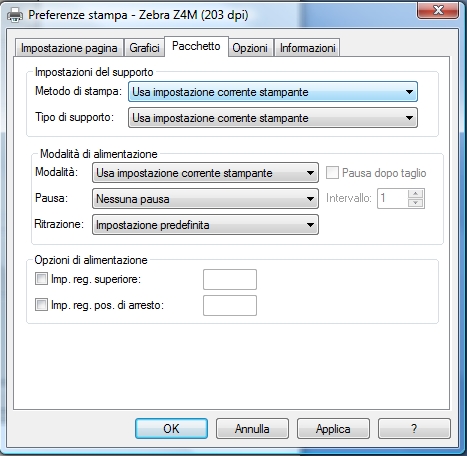Click the Annulla button

(252, 429)
